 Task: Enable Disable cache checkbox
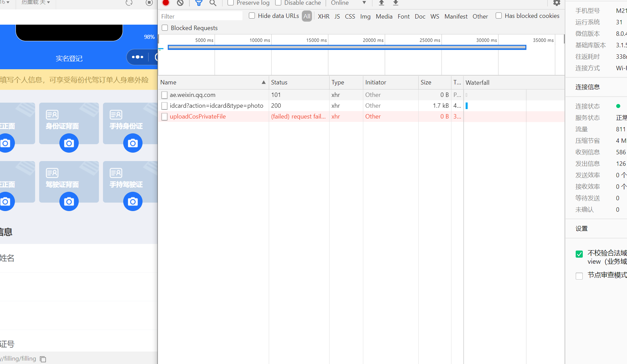(x=278, y=3)
